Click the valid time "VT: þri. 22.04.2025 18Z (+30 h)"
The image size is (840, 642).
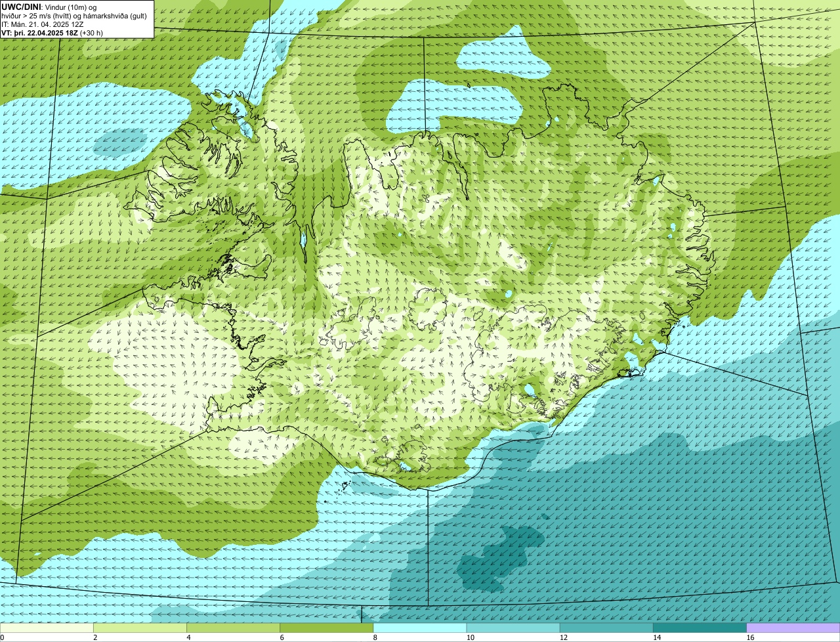pyautogui.click(x=52, y=32)
